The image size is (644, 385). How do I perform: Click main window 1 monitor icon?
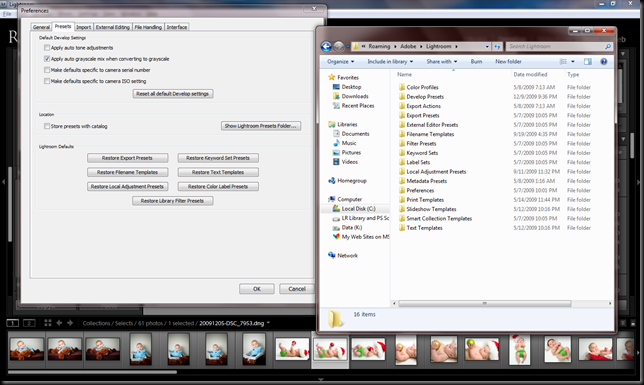pos(13,323)
